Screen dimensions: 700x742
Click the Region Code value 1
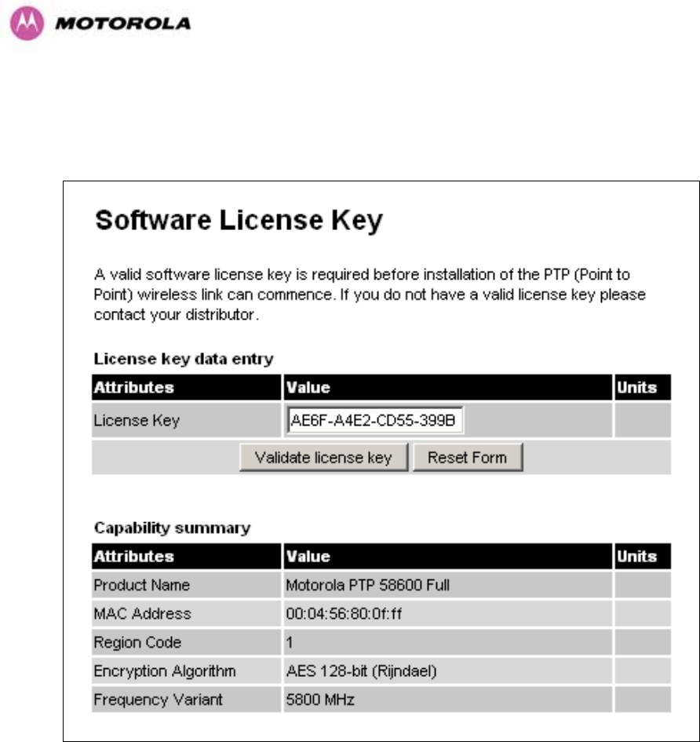[290, 642]
